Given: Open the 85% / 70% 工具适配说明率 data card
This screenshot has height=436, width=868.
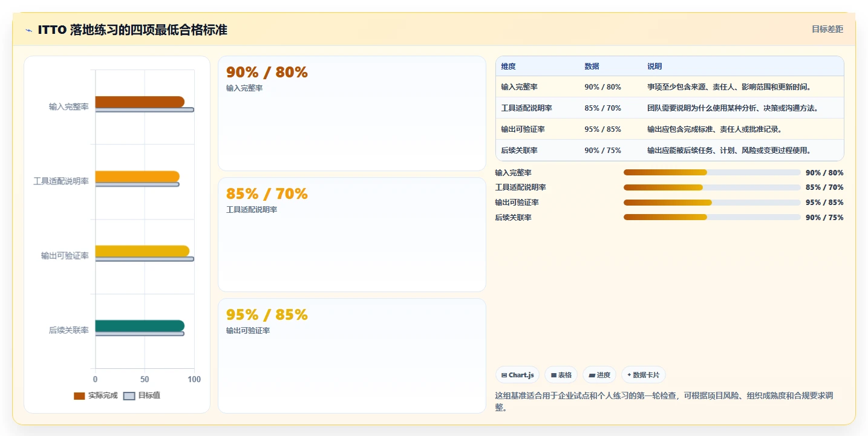Looking at the screenshot, I should coord(351,235).
